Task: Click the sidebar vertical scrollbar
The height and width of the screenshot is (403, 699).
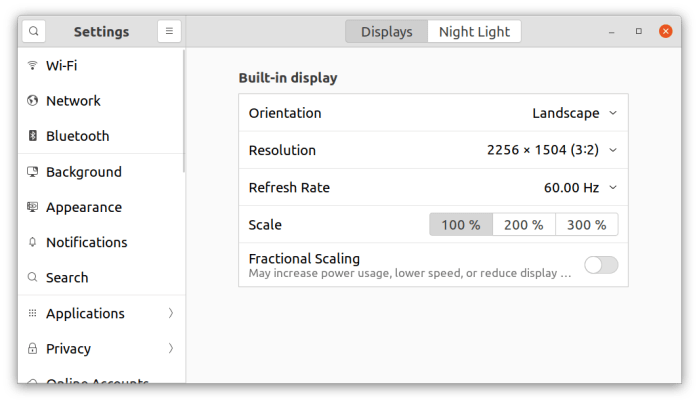Action: tap(185, 100)
